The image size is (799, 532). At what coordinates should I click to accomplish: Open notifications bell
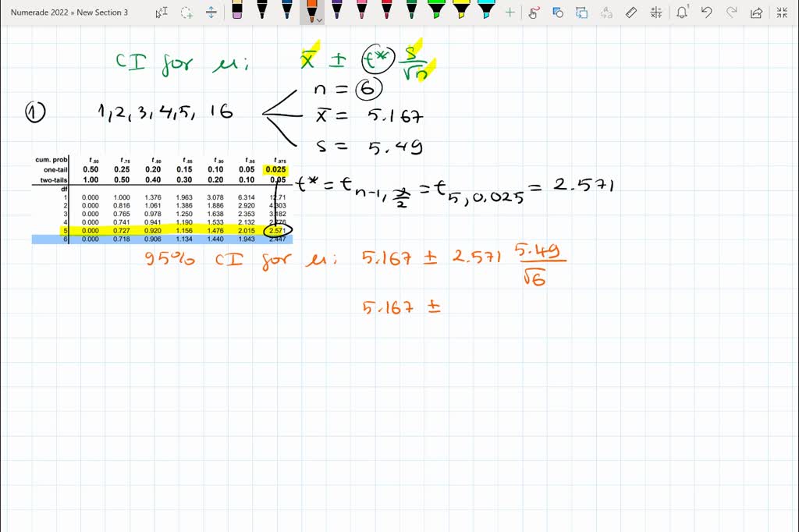click(x=682, y=12)
